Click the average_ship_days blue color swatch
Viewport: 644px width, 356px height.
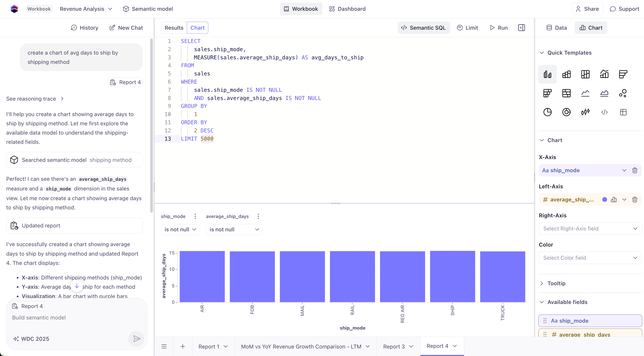[604, 199]
